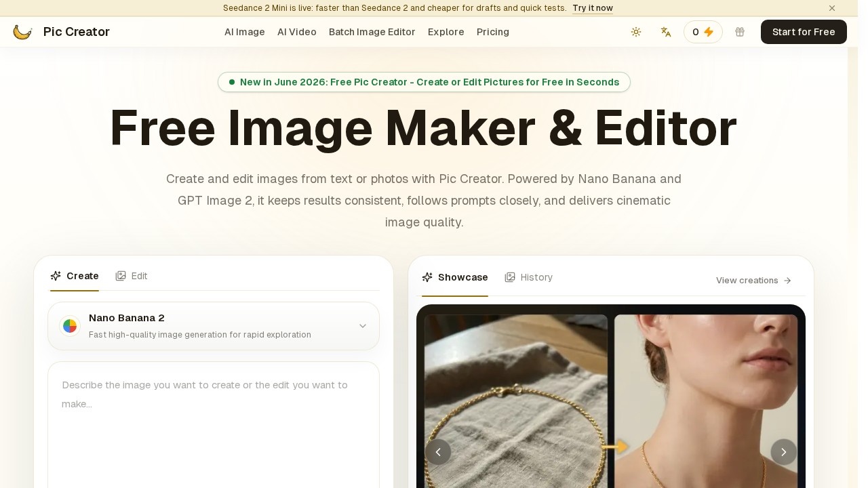This screenshot has height=488, width=868.
Task: Switch to the Edit tab
Action: click(132, 276)
